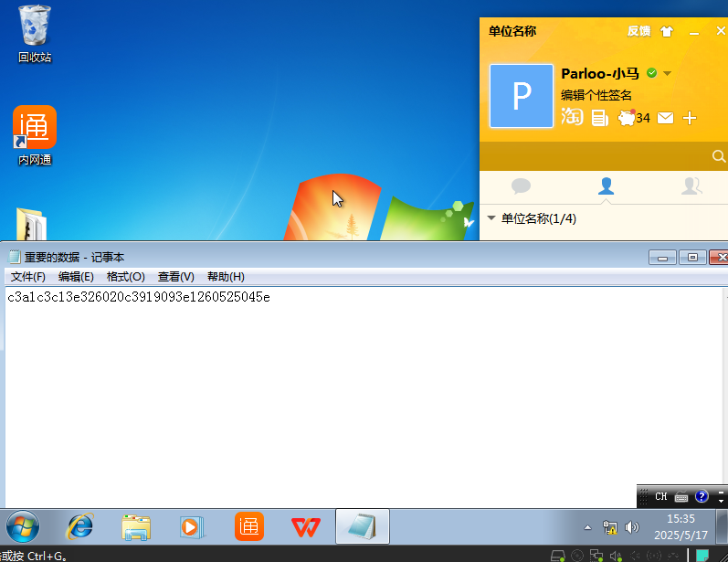Maximize the Notepad window
This screenshot has height=562, width=728.
click(692, 258)
